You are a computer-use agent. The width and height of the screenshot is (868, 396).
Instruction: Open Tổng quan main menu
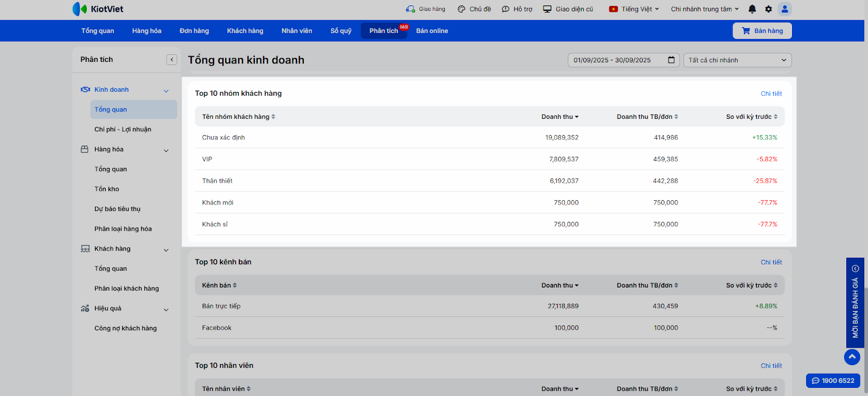(98, 31)
